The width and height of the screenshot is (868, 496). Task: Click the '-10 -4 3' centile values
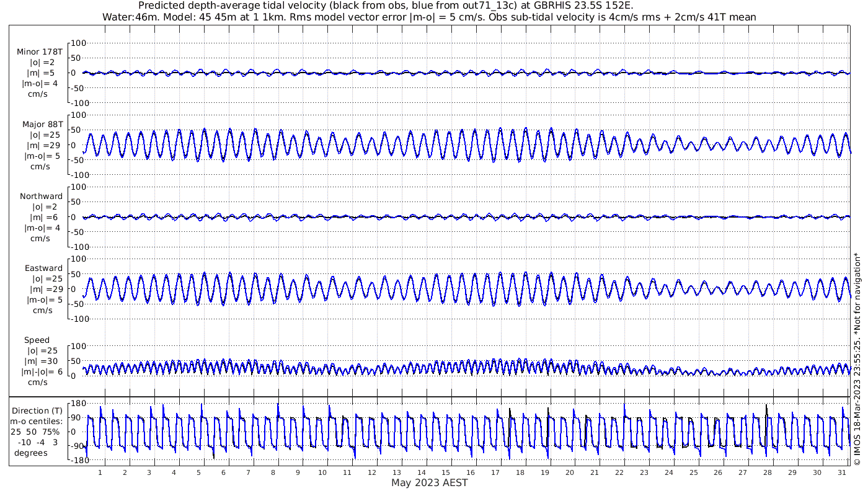tap(38, 442)
